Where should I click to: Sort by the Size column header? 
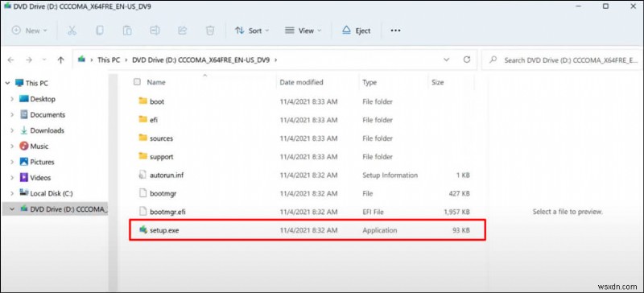point(437,82)
